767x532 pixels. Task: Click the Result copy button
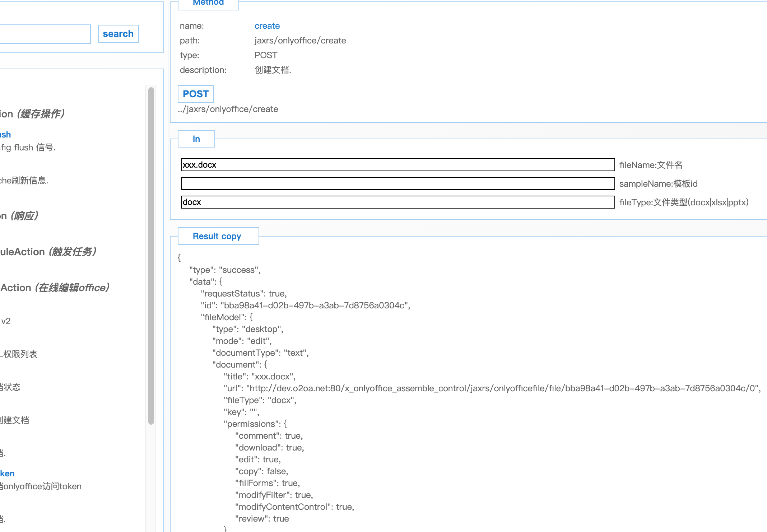pyautogui.click(x=218, y=236)
